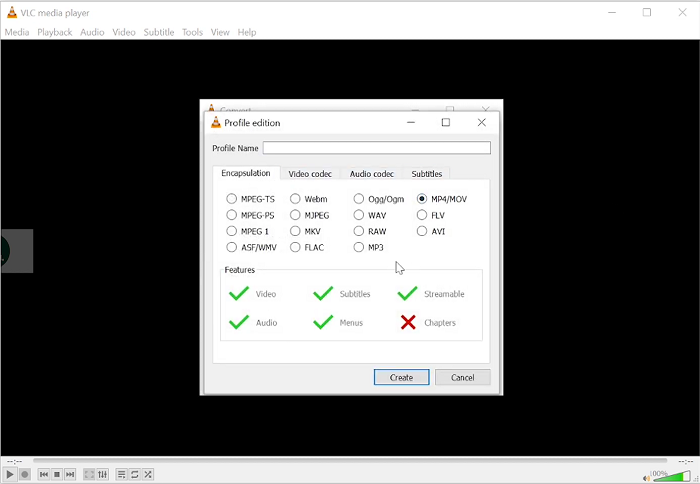Select AVI encapsulation format

(422, 231)
